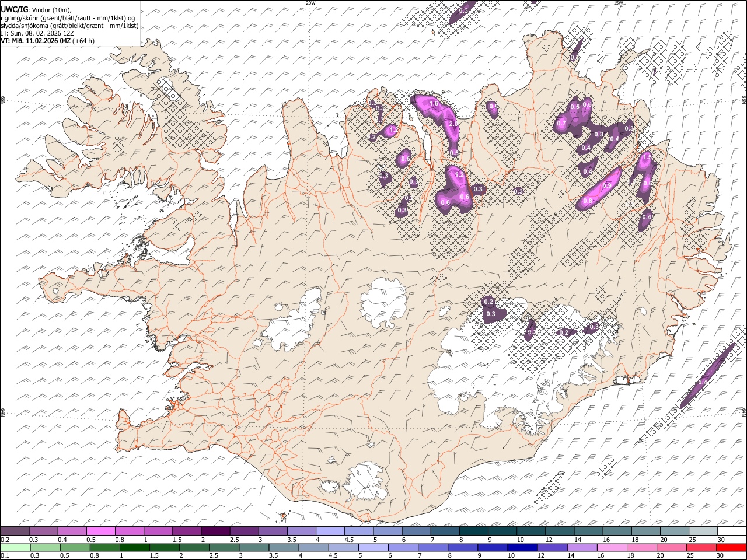Image resolution: width=747 pixels, height=560 pixels.
Task: Click the 'VT: Mið. 11.02.2026 04Z (+64 h)' line
Action: (48, 41)
